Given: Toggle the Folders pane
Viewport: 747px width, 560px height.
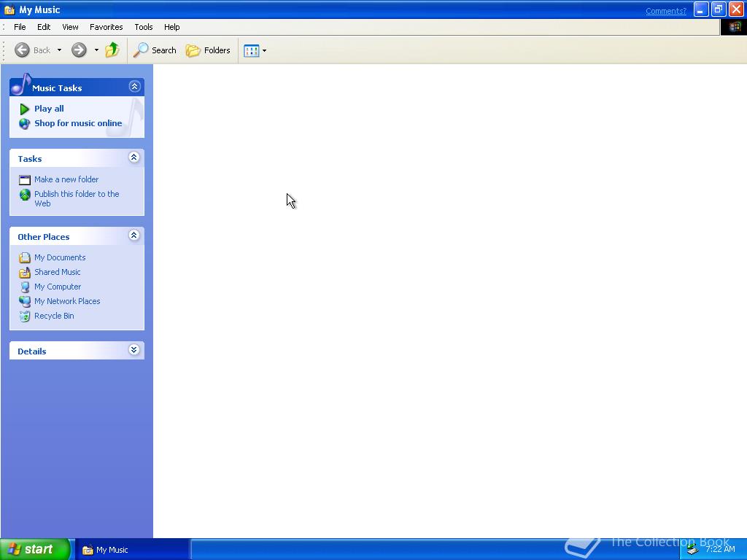Looking at the screenshot, I should pos(208,50).
